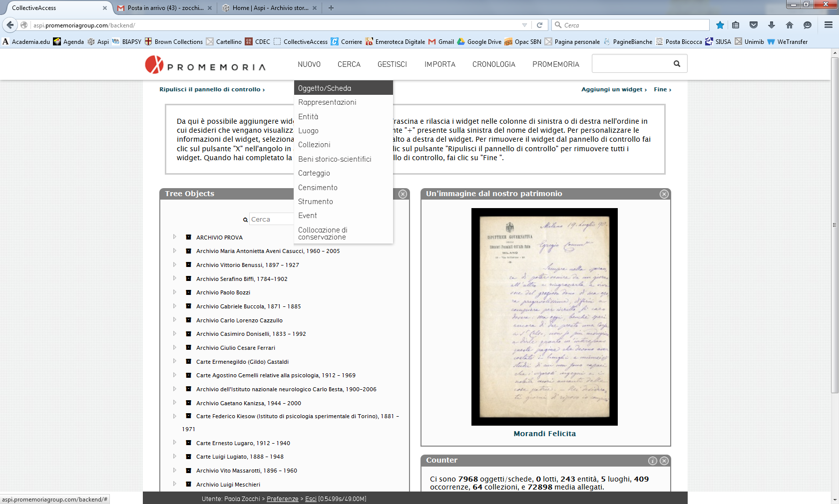This screenshot has height=504, width=839.
Task: Open the Gmail bookmark
Action: click(x=441, y=42)
